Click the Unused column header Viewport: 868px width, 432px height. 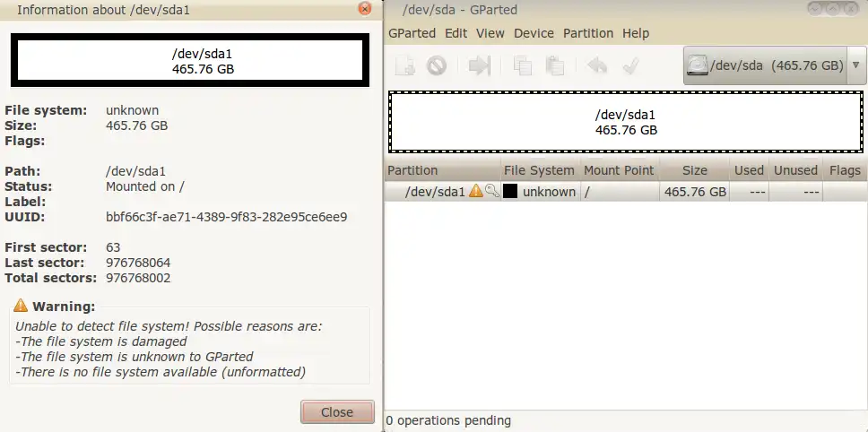[x=795, y=170]
